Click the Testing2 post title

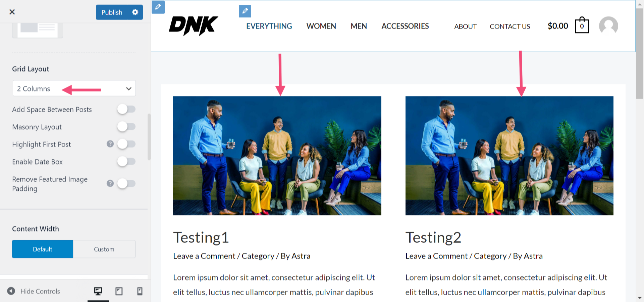click(x=433, y=237)
